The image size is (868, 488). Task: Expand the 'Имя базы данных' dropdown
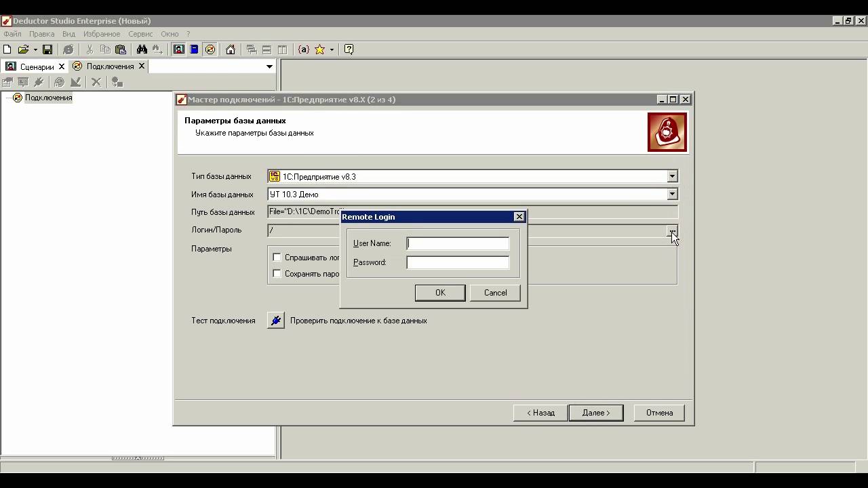(672, 194)
